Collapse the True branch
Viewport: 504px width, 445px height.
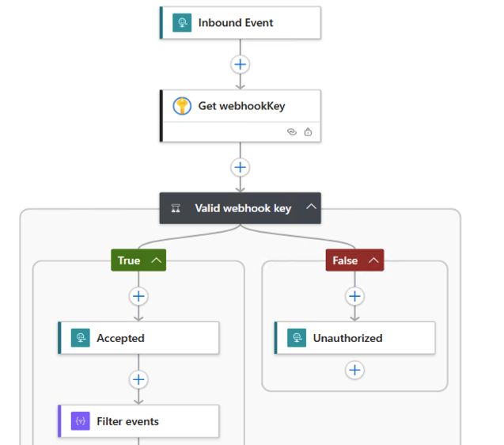[156, 261]
